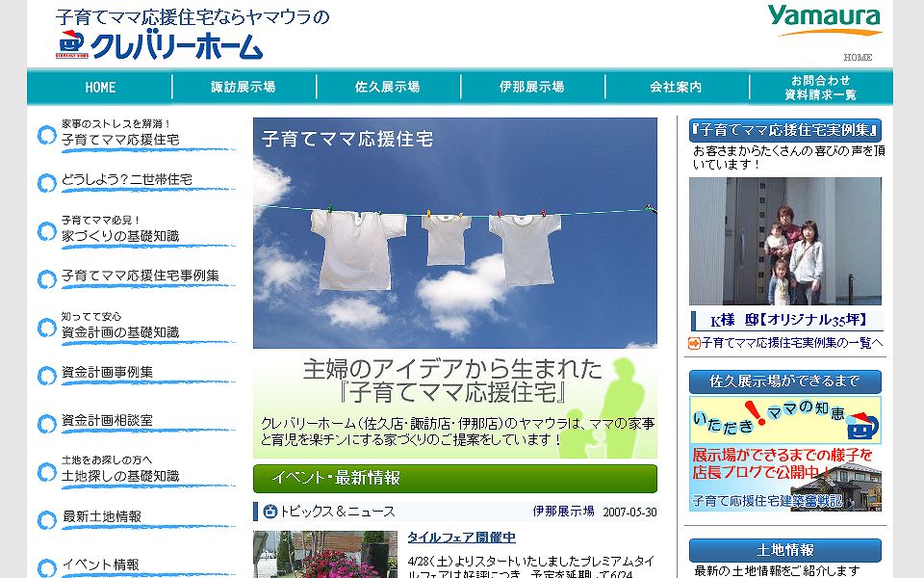This screenshot has width=924, height=578.
Task: Click the クレバリーホーム logo
Action: [159, 44]
